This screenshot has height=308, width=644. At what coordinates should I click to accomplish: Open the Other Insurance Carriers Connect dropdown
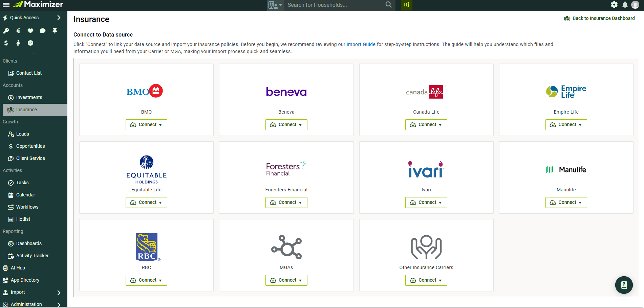[426, 280]
